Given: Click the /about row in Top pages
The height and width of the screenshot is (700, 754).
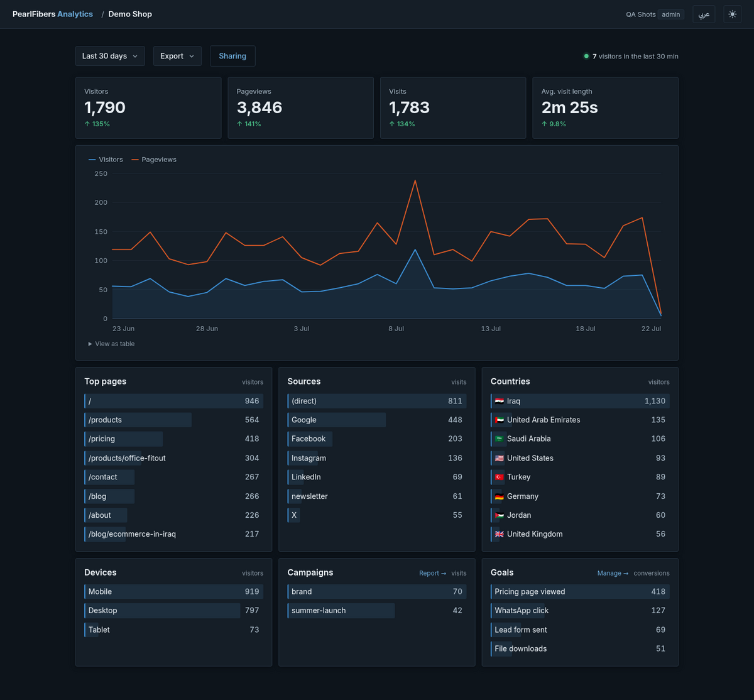Looking at the screenshot, I should click(x=173, y=515).
